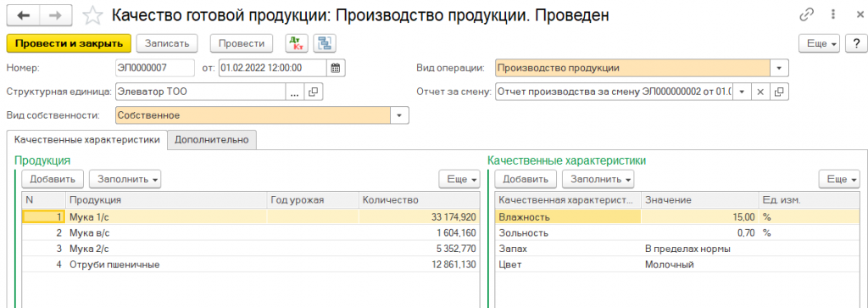The width and height of the screenshot is (868, 308).
Task: Click Провести и закрыть button
Action: click(x=69, y=43)
